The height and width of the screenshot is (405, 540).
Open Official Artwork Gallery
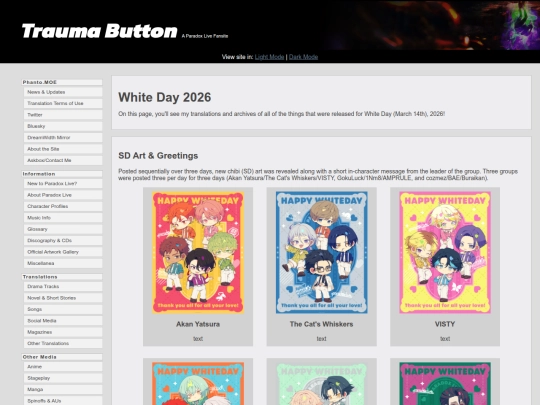click(63, 252)
